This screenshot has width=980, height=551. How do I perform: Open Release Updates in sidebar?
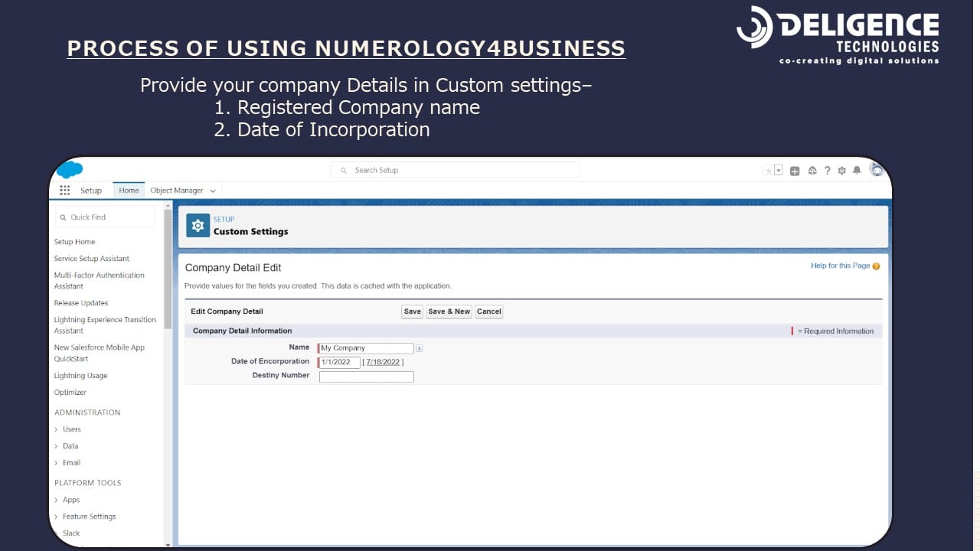tap(81, 303)
